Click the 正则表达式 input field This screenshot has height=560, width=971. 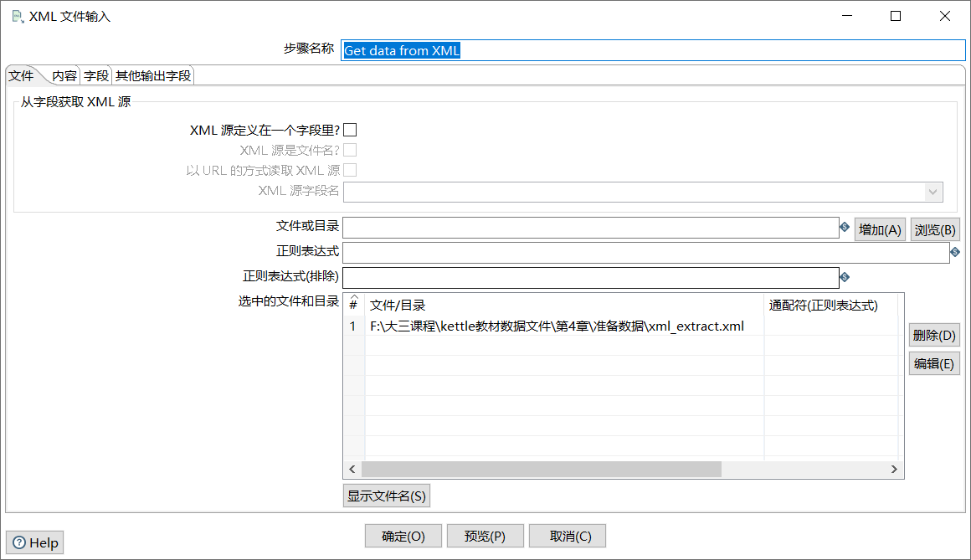point(646,252)
